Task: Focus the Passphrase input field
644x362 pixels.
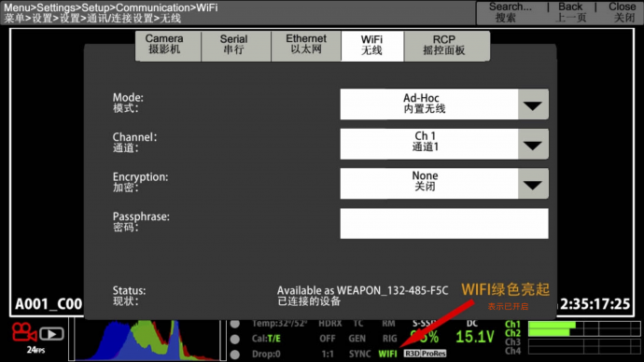Action: click(444, 223)
